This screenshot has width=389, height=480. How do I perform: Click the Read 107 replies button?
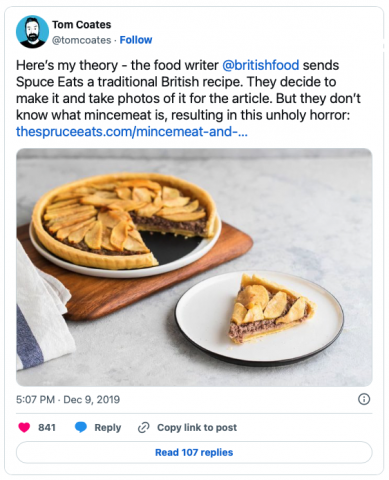194,452
